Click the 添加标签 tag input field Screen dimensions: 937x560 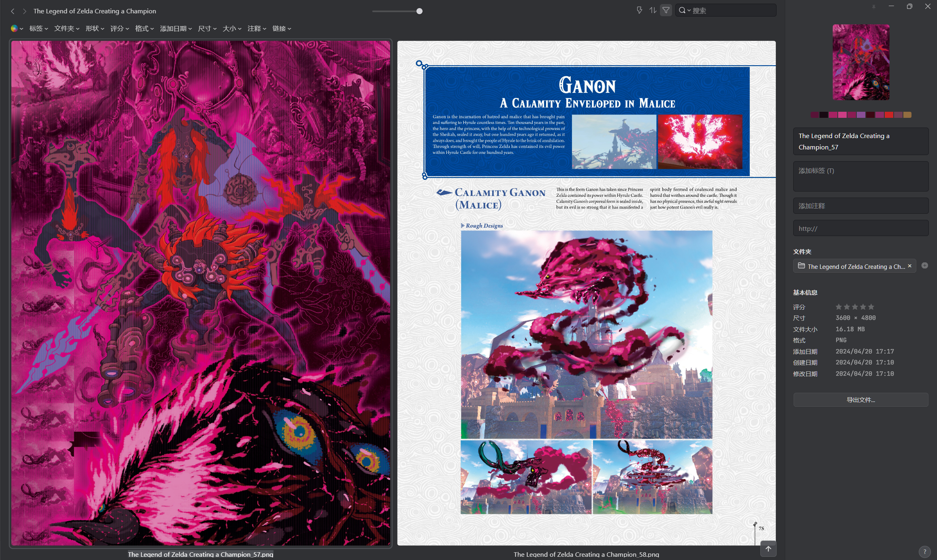[860, 176]
